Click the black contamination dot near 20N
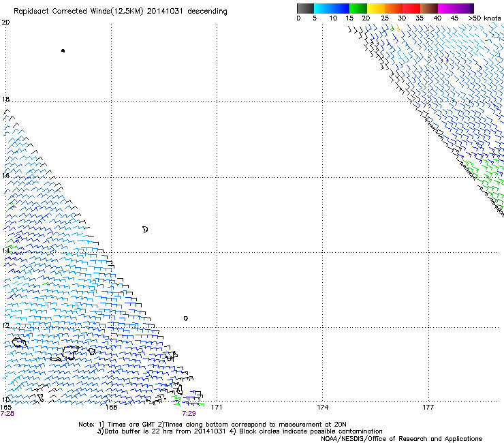This screenshot has width=504, height=443. [x=63, y=50]
